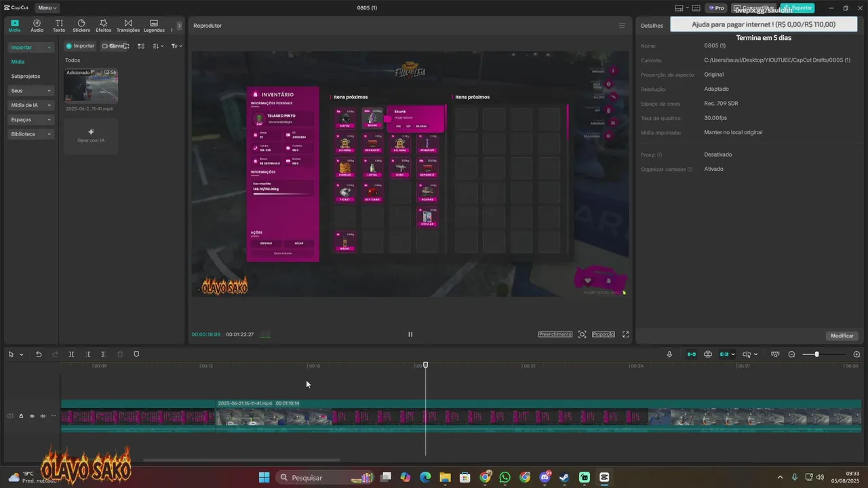The width and height of the screenshot is (868, 488).
Task: Redo the last action
Action: click(x=54, y=354)
